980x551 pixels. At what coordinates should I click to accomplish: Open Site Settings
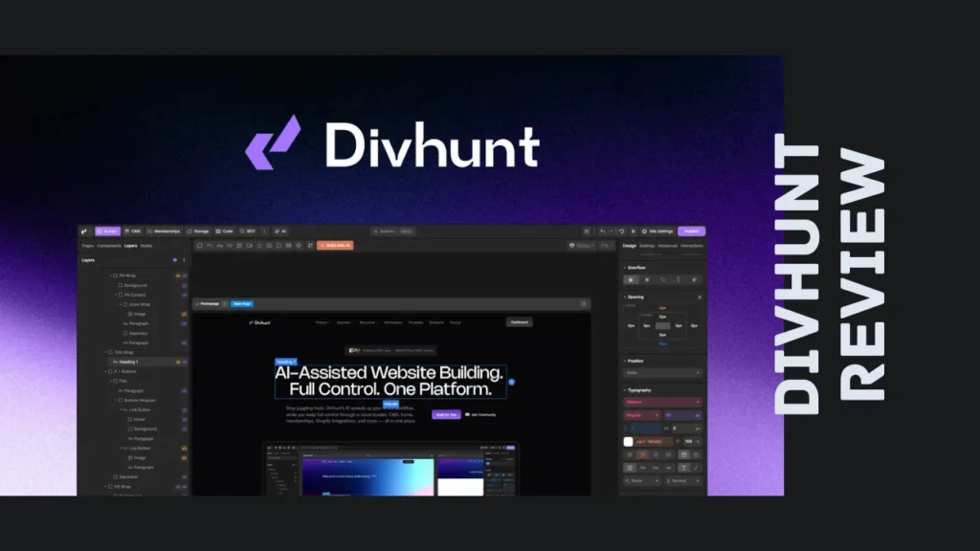(657, 231)
